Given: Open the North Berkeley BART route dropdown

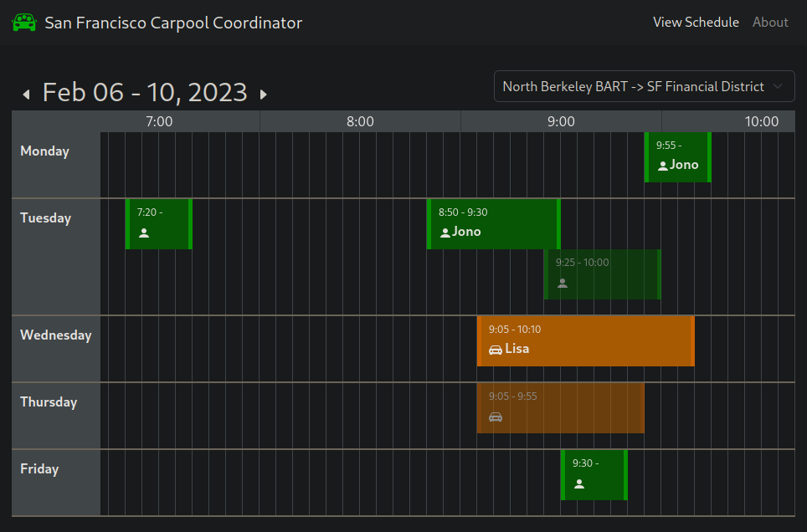Looking at the screenshot, I should tap(644, 86).
